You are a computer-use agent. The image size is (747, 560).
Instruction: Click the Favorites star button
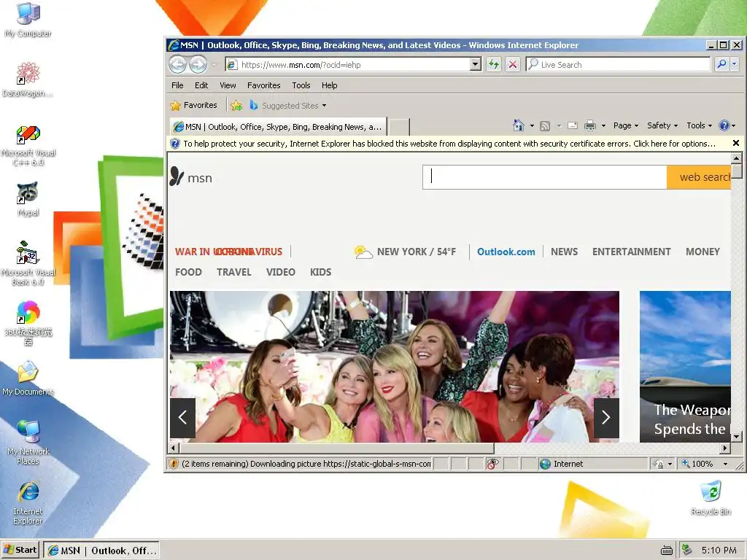coord(193,105)
